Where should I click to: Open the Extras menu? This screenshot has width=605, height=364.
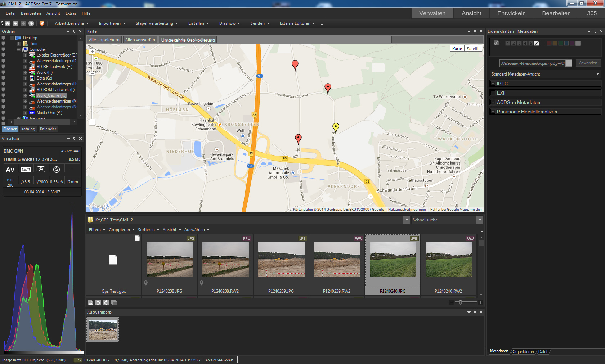[71, 13]
